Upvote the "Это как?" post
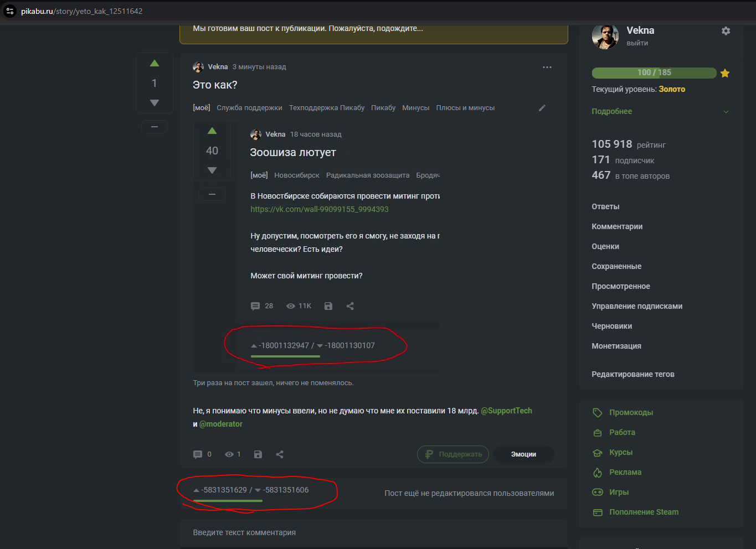 [155, 64]
